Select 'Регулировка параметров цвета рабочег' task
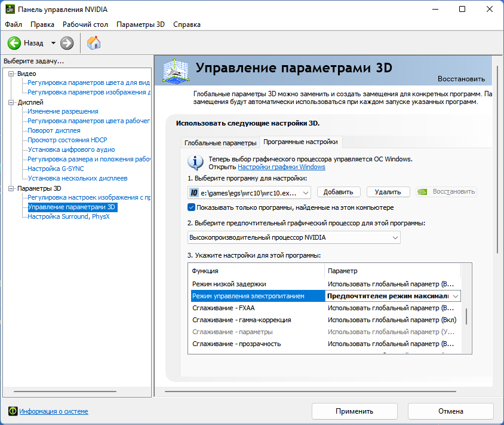The image size is (504, 425). click(89, 121)
